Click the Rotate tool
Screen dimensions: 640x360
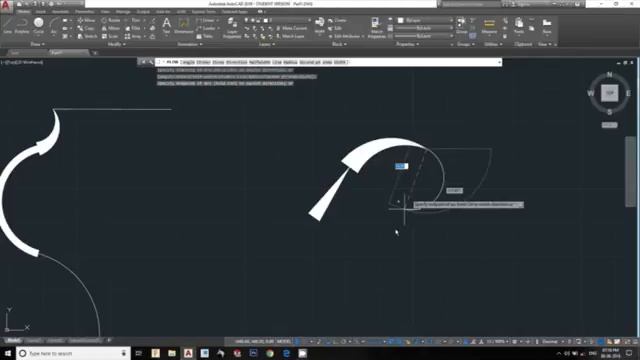tap(111, 20)
